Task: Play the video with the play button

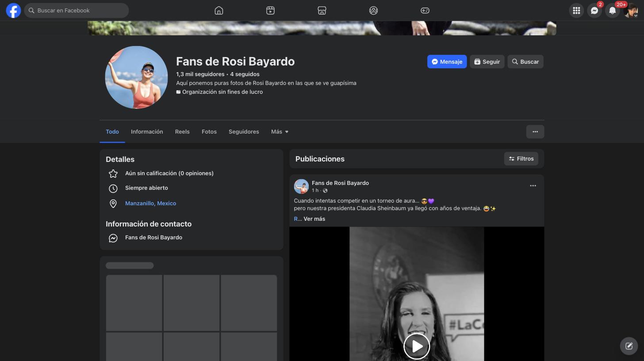Action: pos(417,346)
